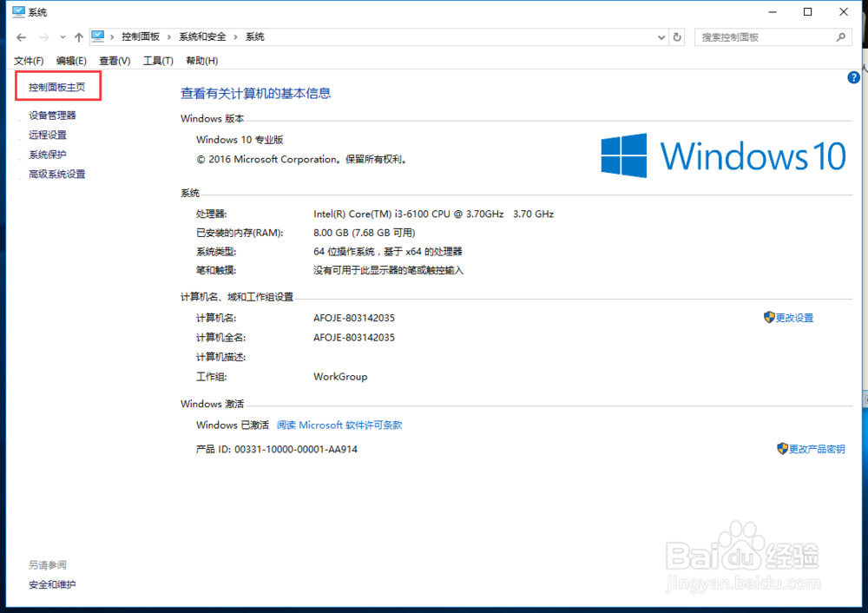The width and height of the screenshot is (868, 613).
Task: Open 高级系统设置 from the sidebar
Action: (x=56, y=174)
